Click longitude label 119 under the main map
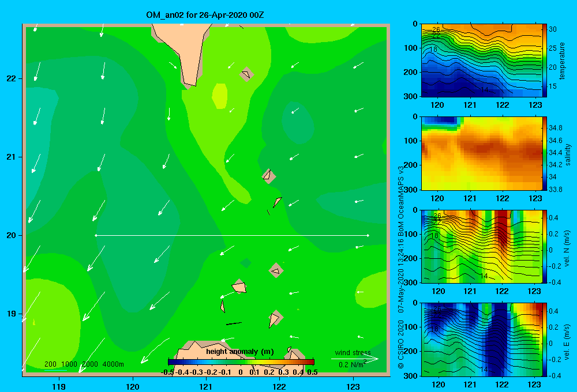Screen dimensions: 577x392 pos(59,386)
